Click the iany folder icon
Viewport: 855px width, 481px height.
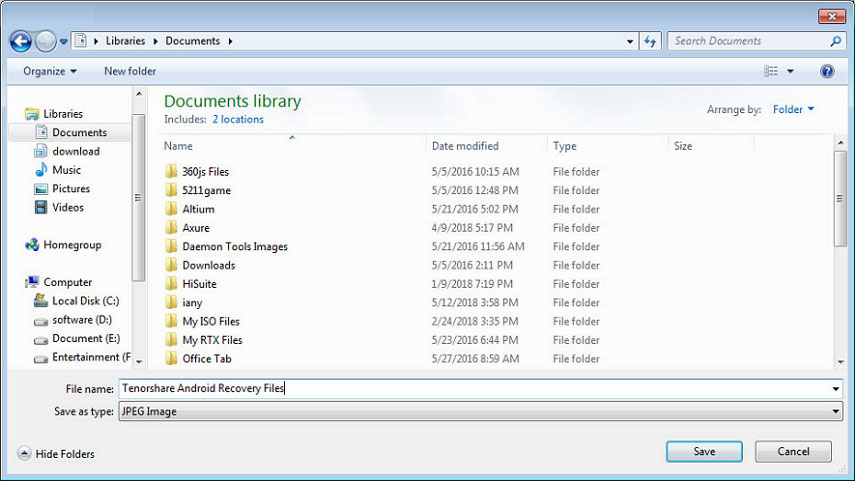[171, 303]
